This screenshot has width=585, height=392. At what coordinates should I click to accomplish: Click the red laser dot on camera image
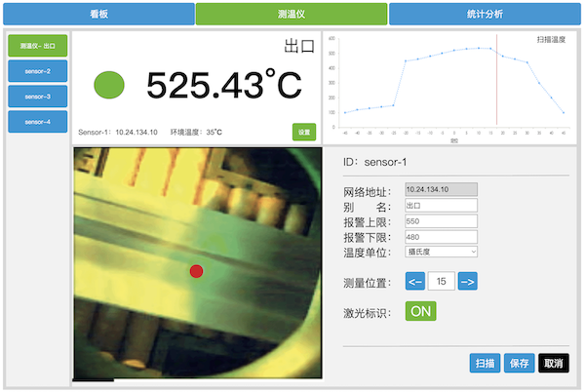point(196,270)
